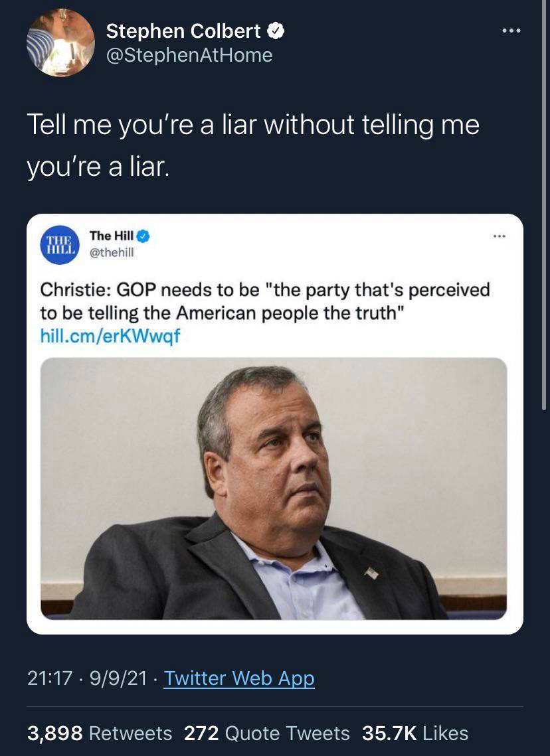The height and width of the screenshot is (756, 550).
Task: Open the quoted tweet's more options dots
Action: tap(499, 236)
